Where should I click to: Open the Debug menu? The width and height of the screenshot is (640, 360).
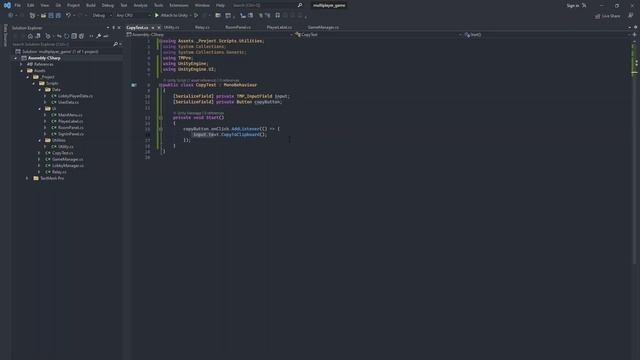(108, 5)
